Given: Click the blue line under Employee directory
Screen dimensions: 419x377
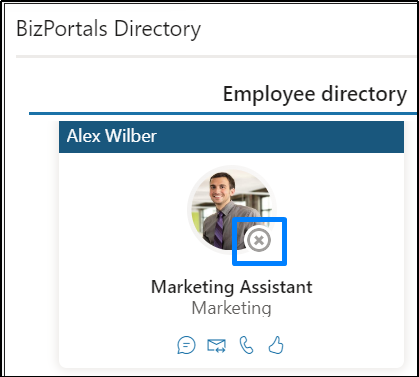Looking at the screenshot, I should pyautogui.click(x=223, y=114).
